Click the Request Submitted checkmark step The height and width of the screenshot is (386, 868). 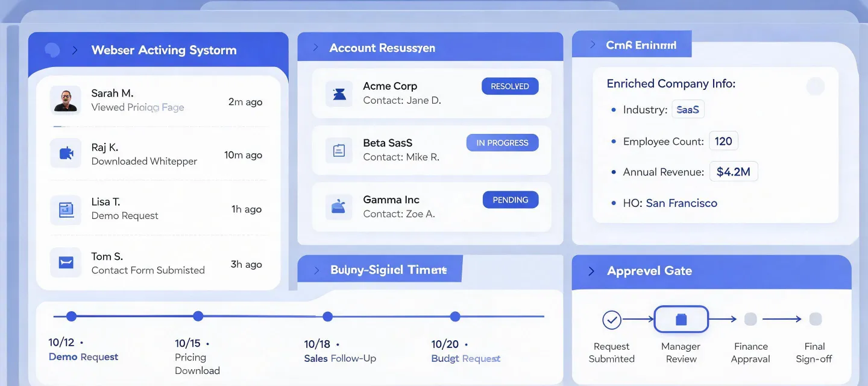(612, 320)
